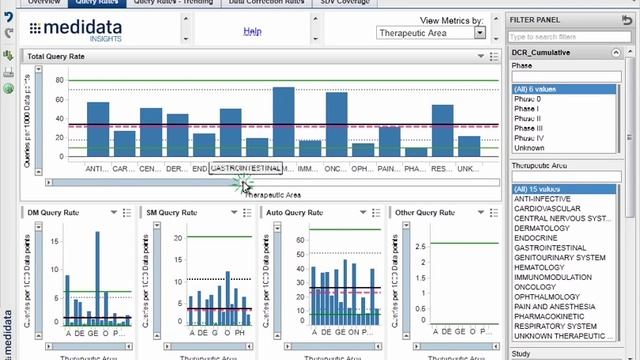
Task: Select GASTROINTESTINAL in the filter list
Action: pyautogui.click(x=564, y=248)
